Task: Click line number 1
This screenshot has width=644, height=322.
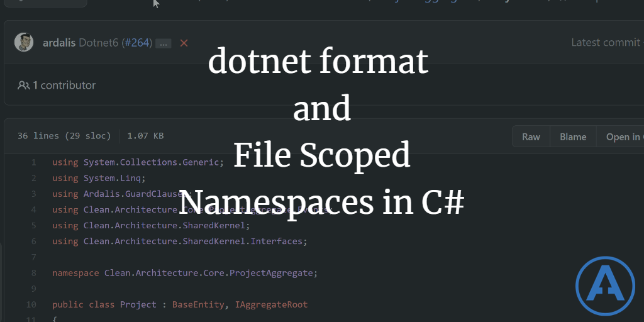Action: (x=34, y=162)
